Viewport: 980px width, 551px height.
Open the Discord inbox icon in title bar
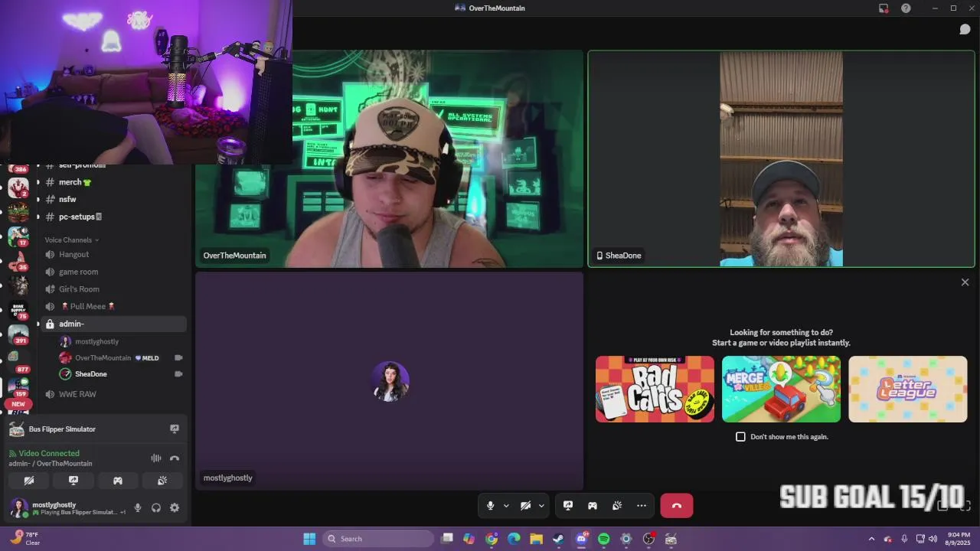(x=884, y=8)
